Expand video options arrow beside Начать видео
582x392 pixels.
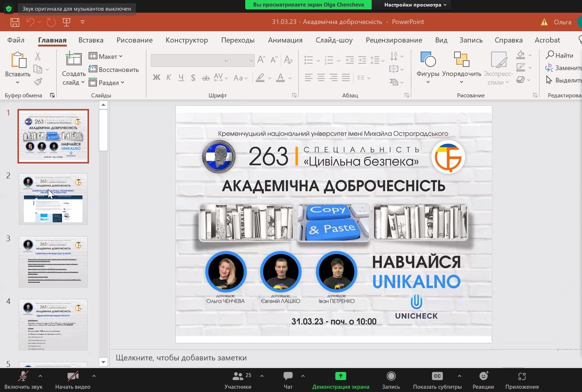tap(94, 376)
